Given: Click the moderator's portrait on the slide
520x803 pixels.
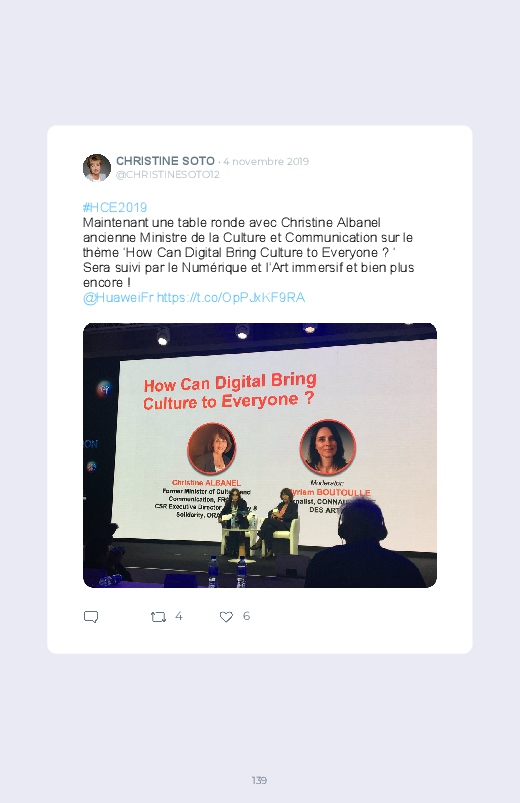Looking at the screenshot, I should [x=327, y=448].
